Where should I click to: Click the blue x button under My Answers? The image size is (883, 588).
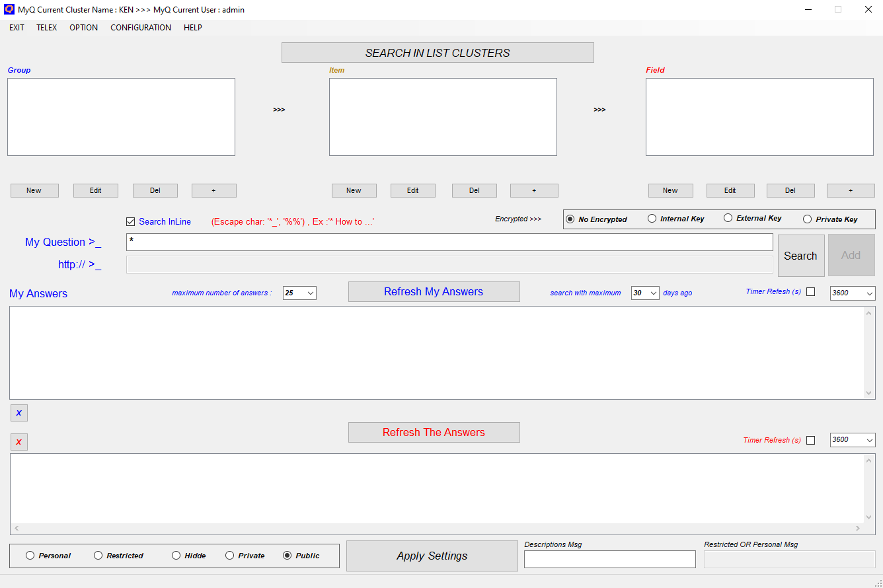pyautogui.click(x=19, y=413)
